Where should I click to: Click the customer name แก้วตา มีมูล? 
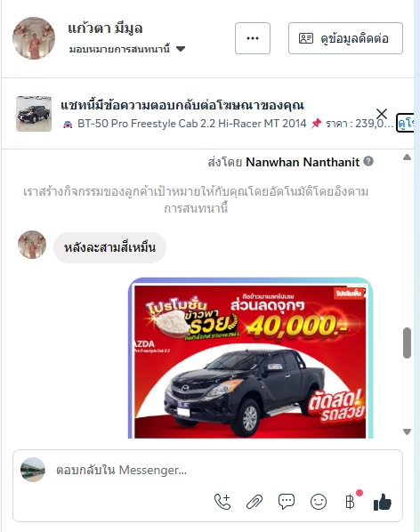point(105,28)
